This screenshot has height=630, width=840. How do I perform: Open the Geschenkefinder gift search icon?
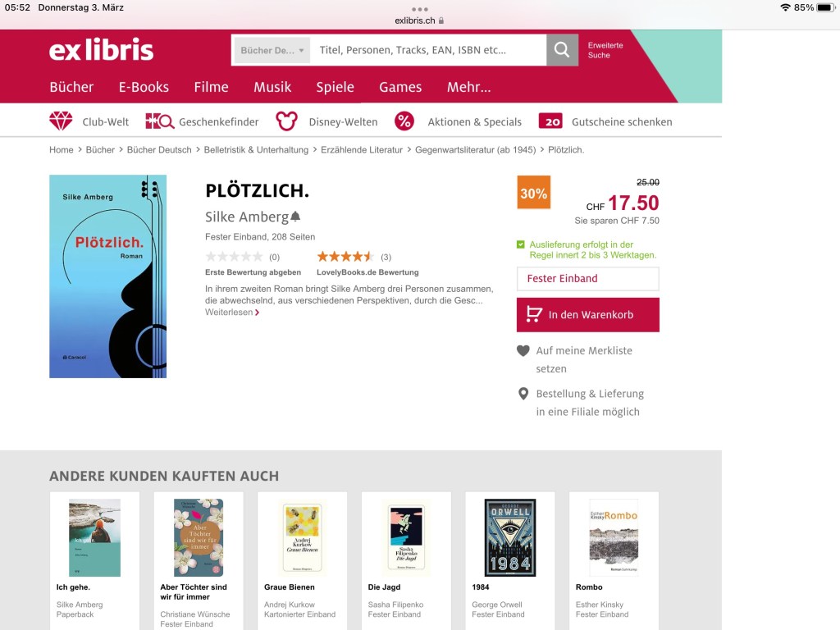(x=160, y=121)
